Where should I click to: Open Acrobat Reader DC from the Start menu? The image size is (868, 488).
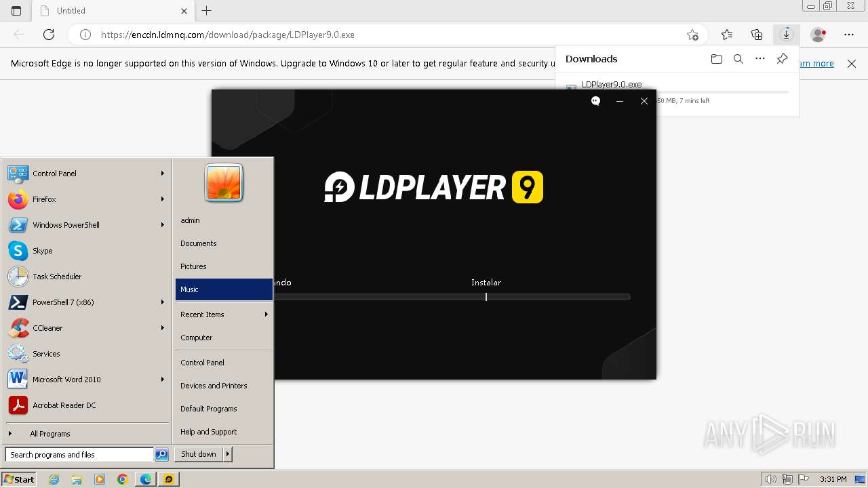86,405
